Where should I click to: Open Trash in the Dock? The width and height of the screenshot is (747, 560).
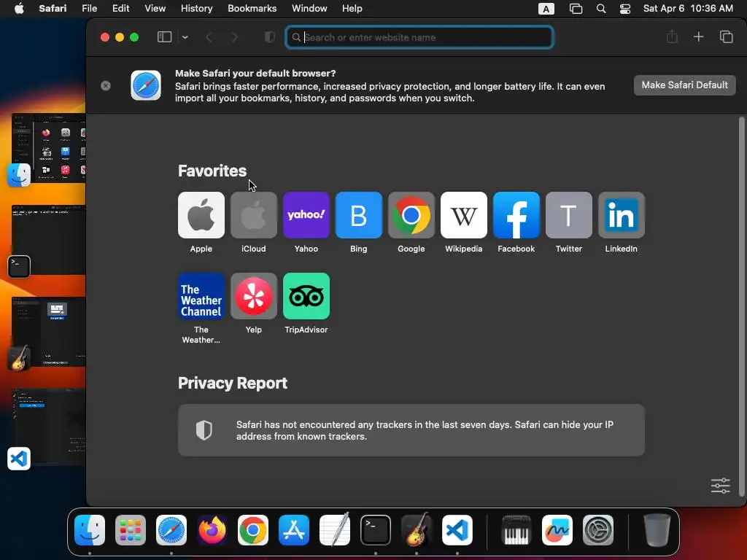coord(657,530)
